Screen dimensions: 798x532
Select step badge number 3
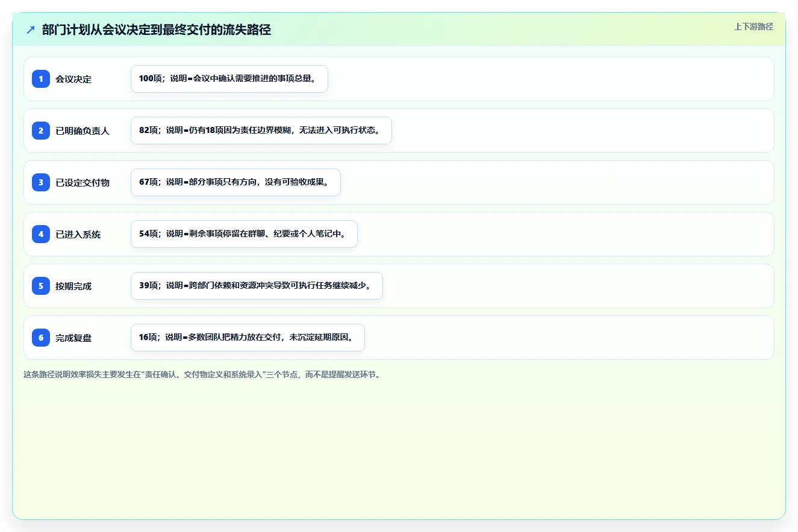[x=41, y=182]
